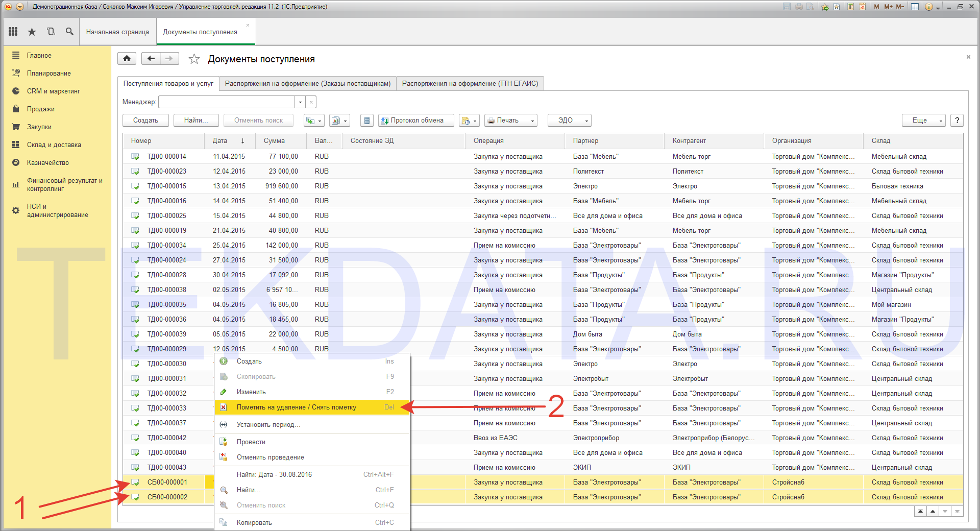
Task: Open the calendar icon in title bar
Action: tap(862, 7)
